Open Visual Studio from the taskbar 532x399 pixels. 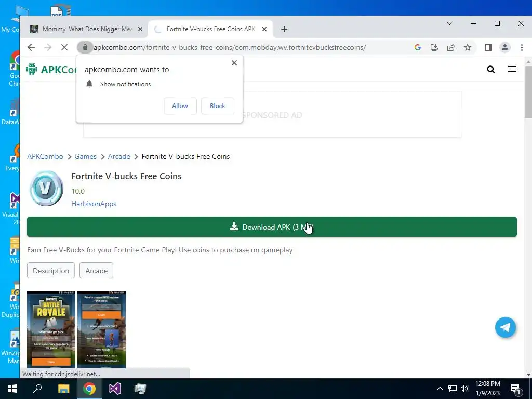115,389
